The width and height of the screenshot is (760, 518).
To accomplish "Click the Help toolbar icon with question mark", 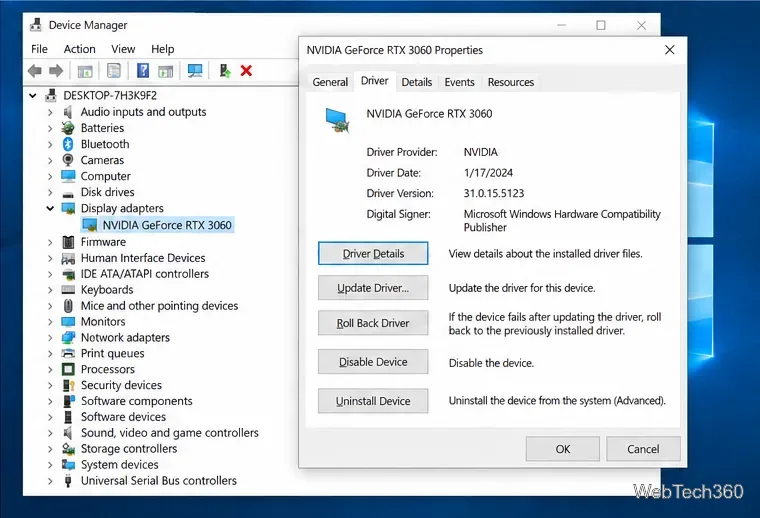I will (143, 71).
